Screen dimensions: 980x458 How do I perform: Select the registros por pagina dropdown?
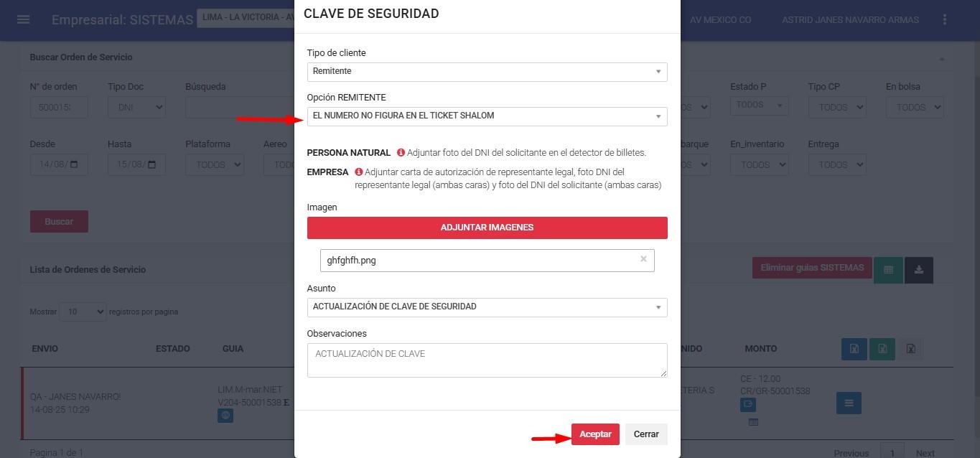(x=83, y=312)
